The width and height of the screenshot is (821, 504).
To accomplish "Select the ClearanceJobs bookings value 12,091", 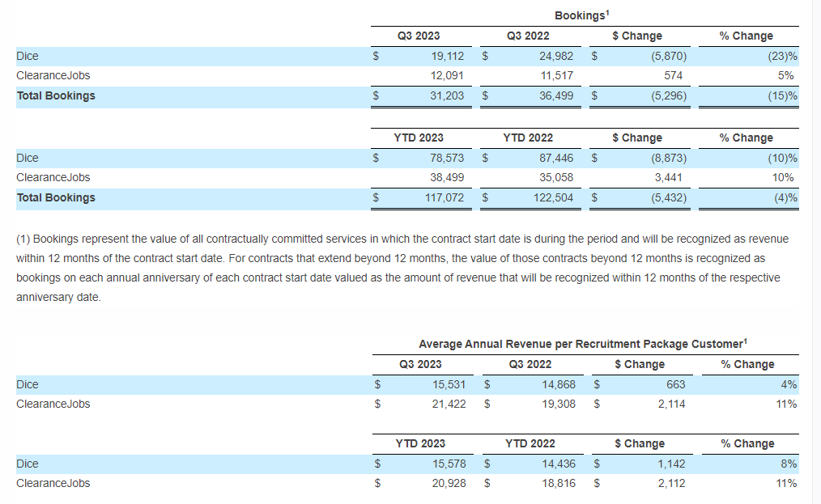I will tap(447, 75).
